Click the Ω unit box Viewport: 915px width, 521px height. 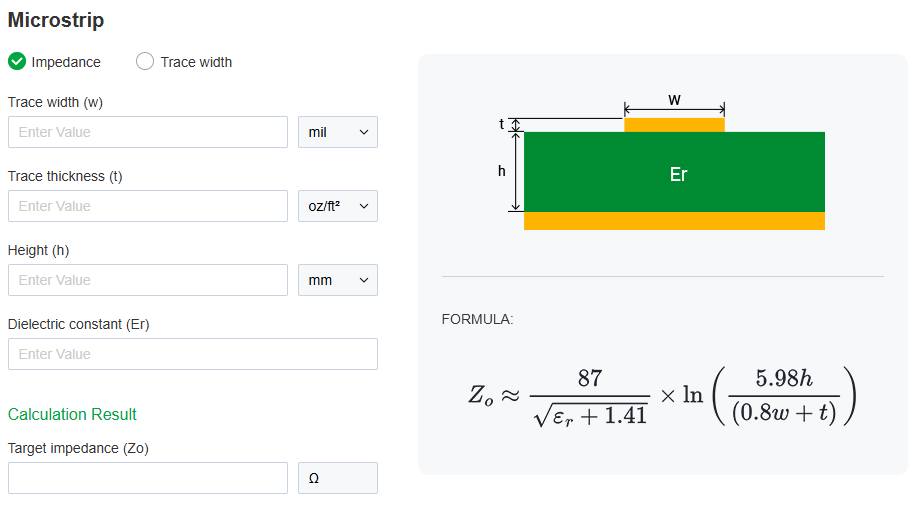pos(338,478)
